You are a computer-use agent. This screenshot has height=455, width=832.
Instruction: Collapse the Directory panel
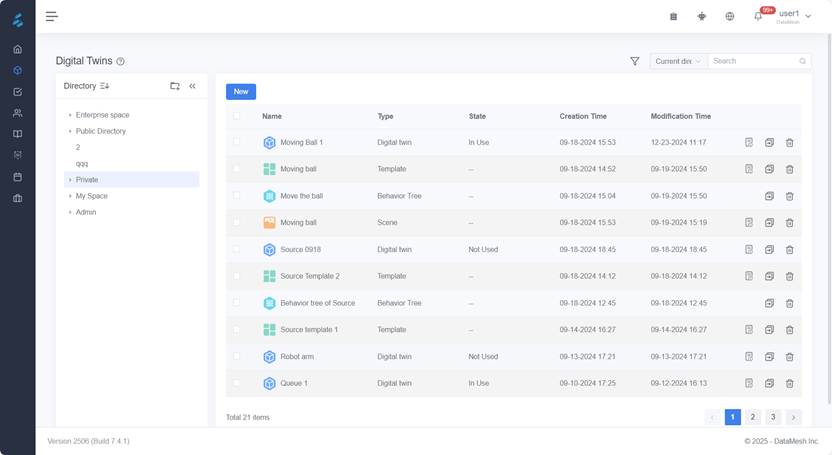193,86
